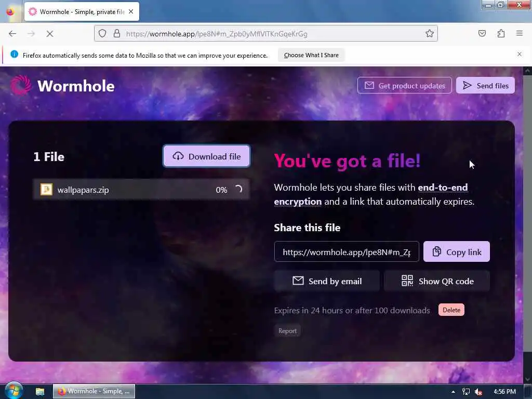
Task: Close the Wormhole browser tab
Action: 131,12
